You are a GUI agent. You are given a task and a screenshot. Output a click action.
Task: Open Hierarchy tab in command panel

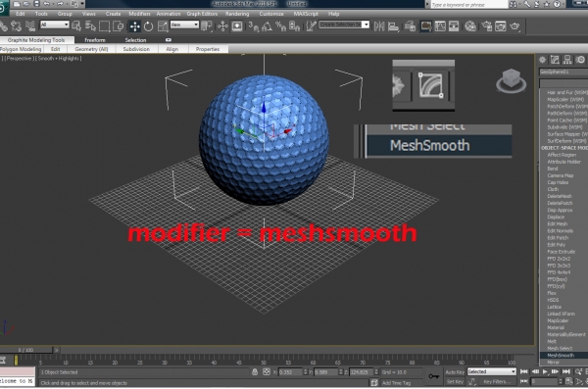[x=567, y=60]
